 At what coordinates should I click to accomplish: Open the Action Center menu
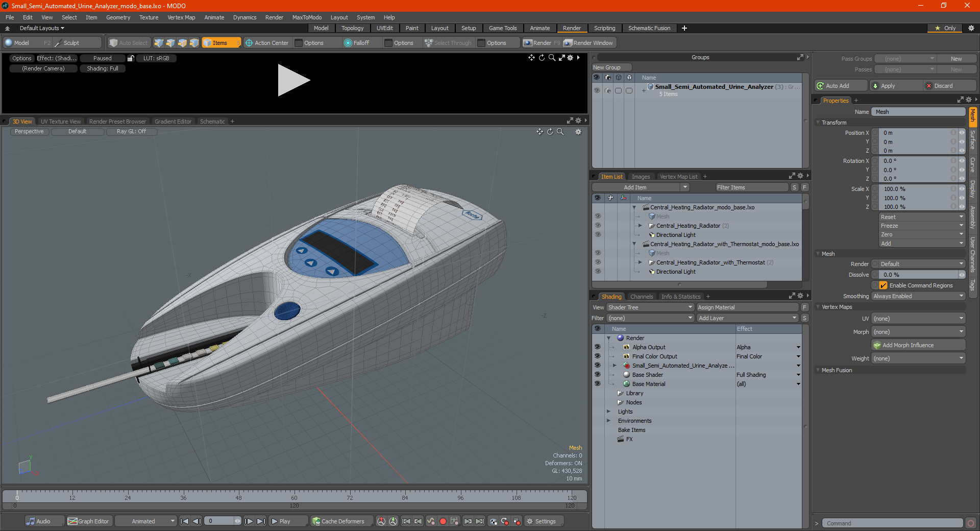tap(267, 43)
